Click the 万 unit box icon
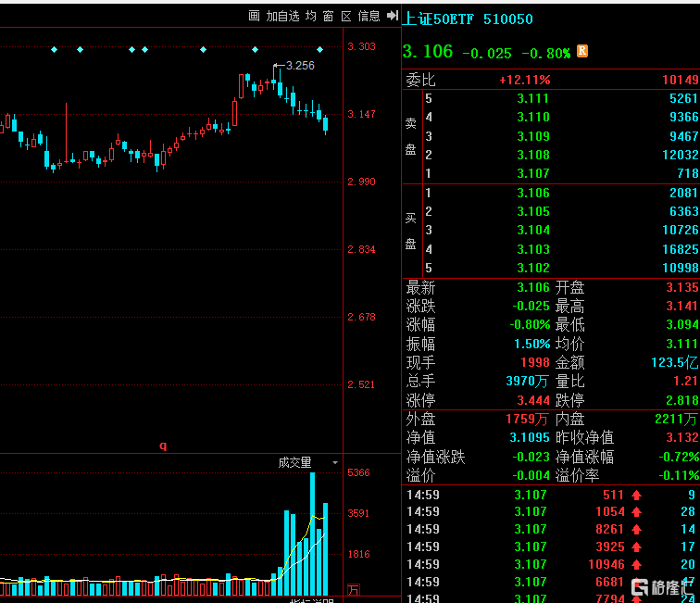This screenshot has width=700, height=603. coord(353,590)
